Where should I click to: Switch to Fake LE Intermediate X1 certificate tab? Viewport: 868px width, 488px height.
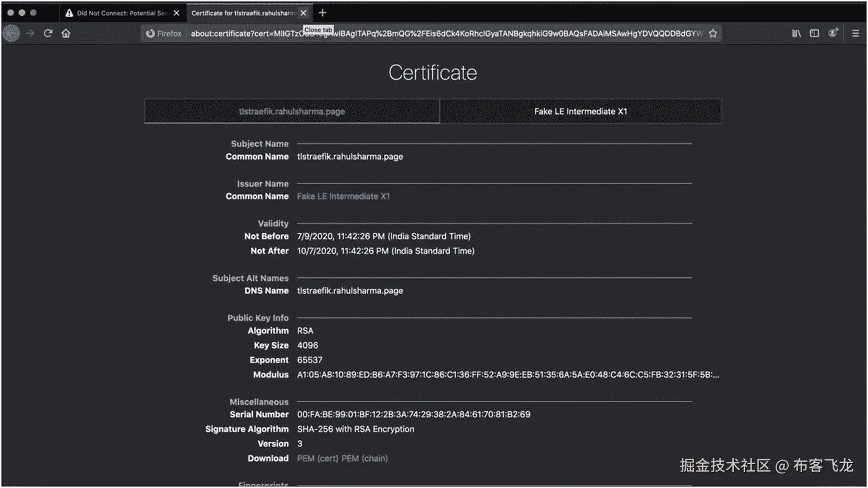click(580, 111)
